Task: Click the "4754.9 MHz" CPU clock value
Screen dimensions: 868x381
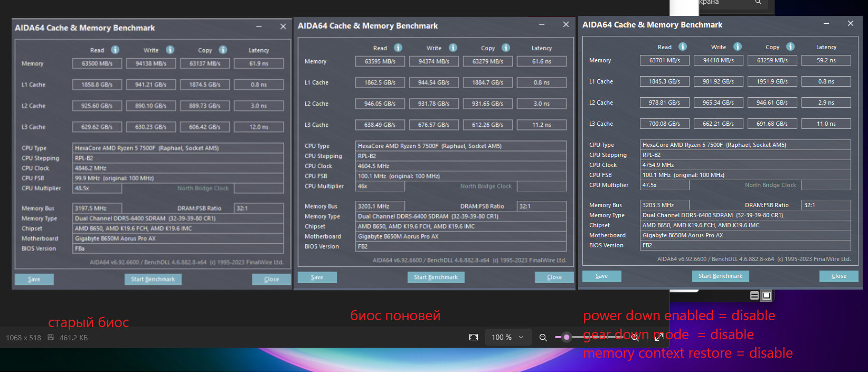Action: coord(746,165)
